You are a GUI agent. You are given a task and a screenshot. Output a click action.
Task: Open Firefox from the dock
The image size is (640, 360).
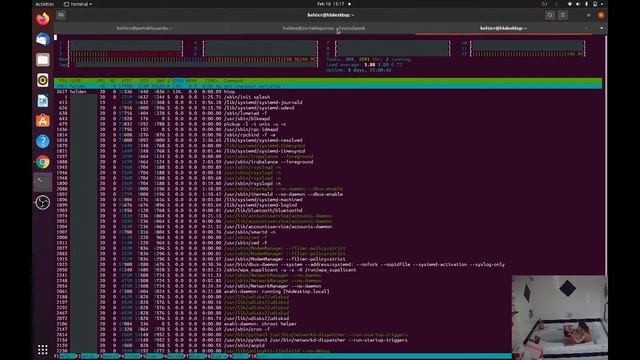tap(42, 19)
